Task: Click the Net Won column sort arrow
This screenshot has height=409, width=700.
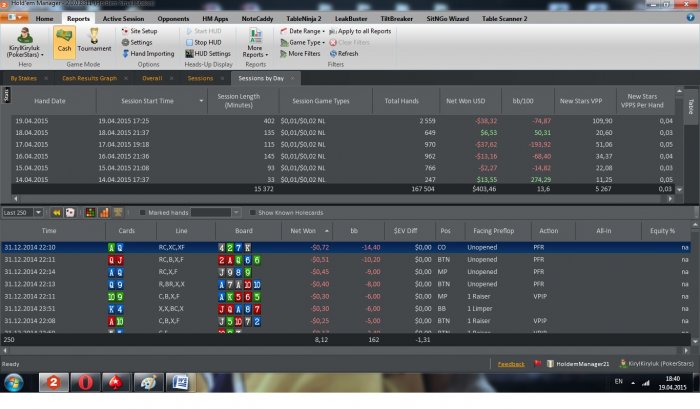Action: point(327,231)
